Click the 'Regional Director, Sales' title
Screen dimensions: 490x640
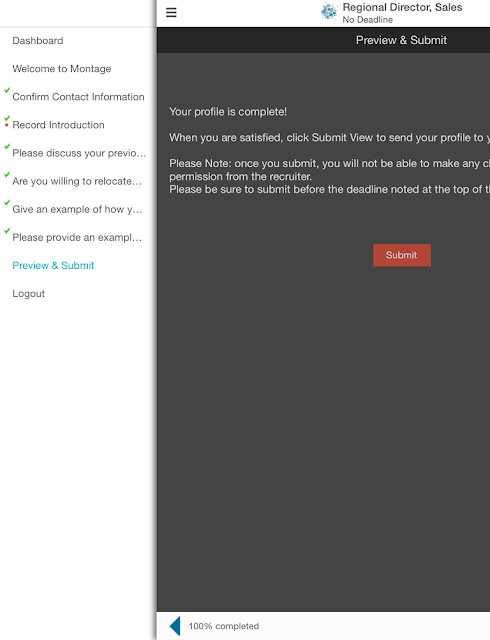click(402, 7)
